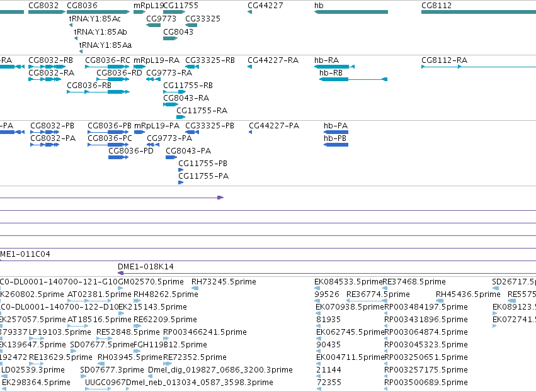Select the CG33325 gene label
Screen dimensions: 536x392
click(x=203, y=19)
